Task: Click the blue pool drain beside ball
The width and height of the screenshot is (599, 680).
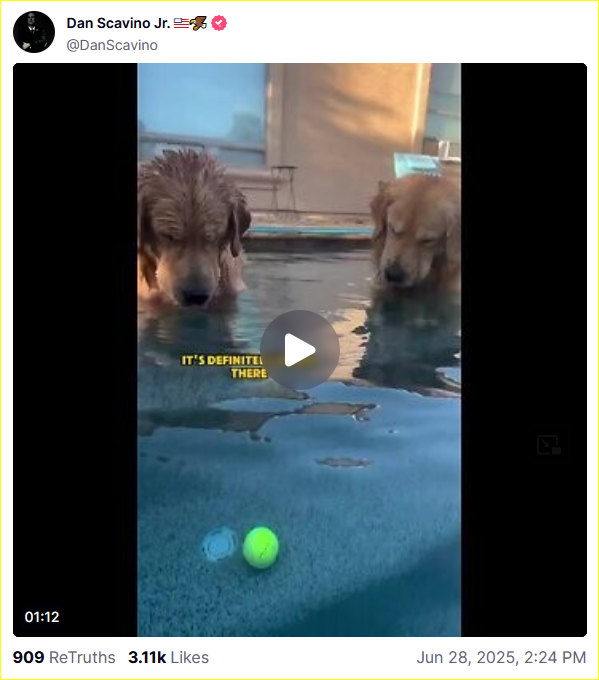Action: pos(219,545)
